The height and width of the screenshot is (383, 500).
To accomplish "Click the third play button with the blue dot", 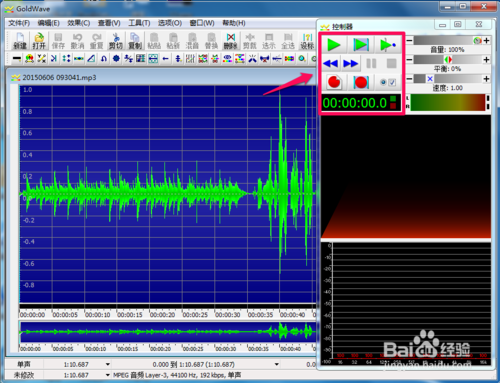I will (387, 45).
